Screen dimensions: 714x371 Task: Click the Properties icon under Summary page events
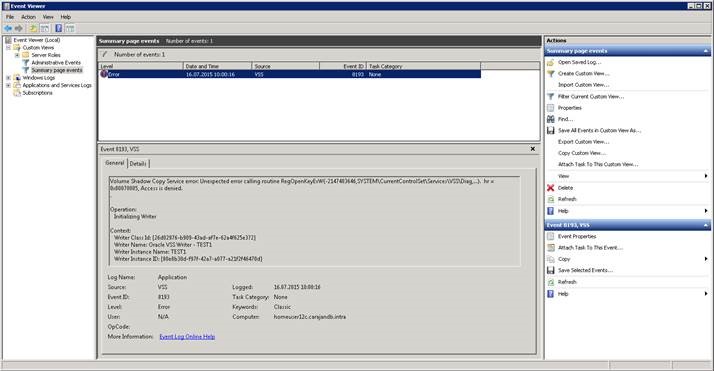click(x=551, y=108)
